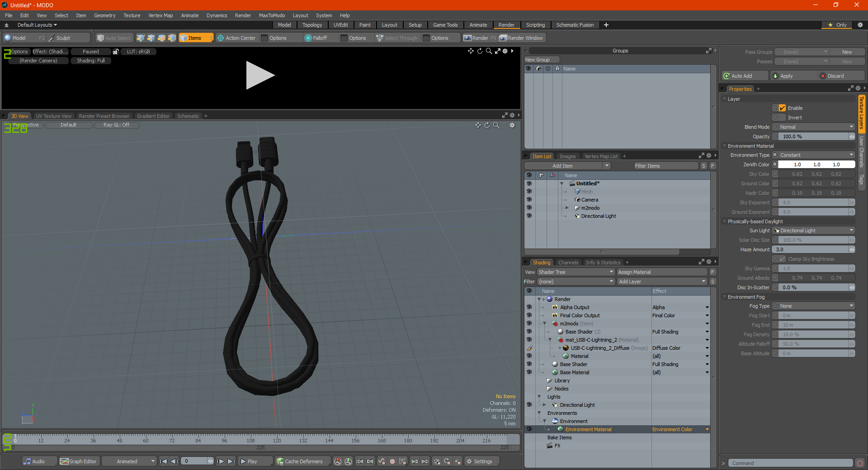This screenshot has width=868, height=470.
Task: Jump to first frame in transport bar
Action: tap(164, 461)
